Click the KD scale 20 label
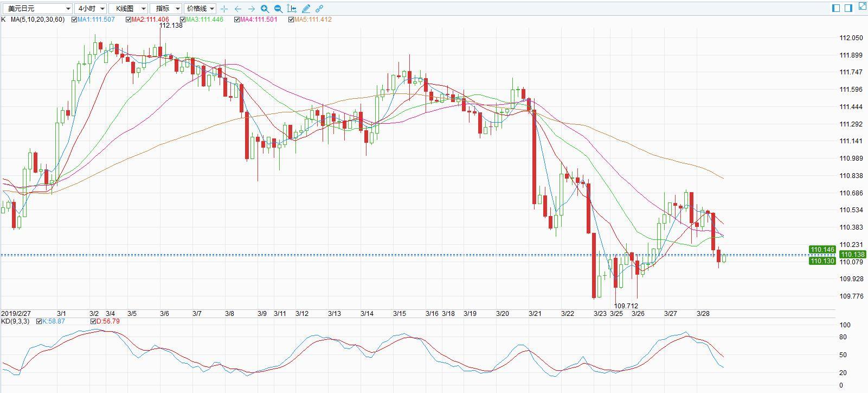Image resolution: width=868 pixels, height=393 pixels. click(x=843, y=373)
